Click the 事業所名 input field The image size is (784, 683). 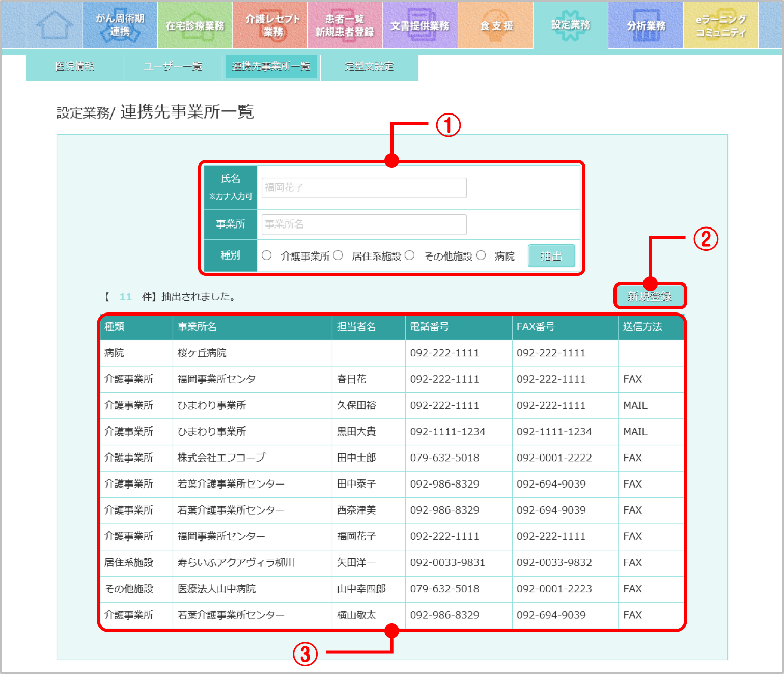[x=363, y=224]
